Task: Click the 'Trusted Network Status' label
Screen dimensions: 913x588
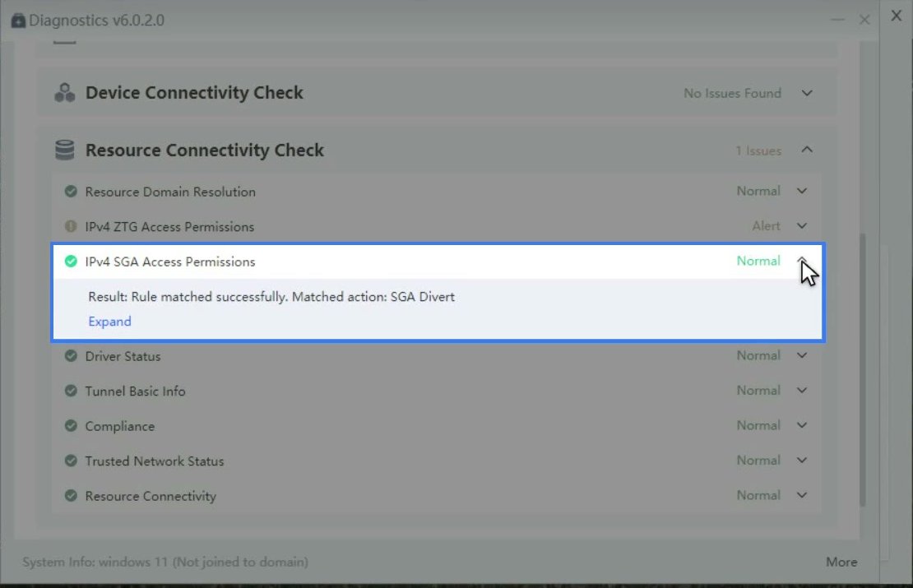Action: [x=155, y=461]
